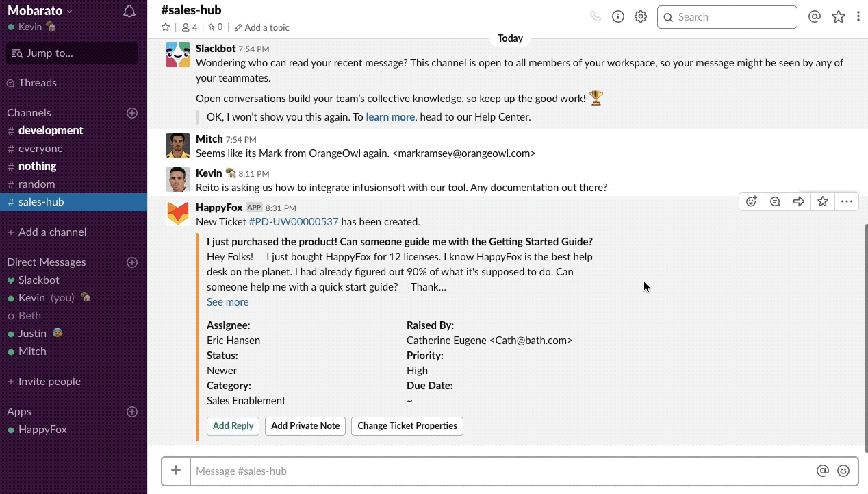Add reaction to HappyFox message
The width and height of the screenshot is (868, 494).
click(x=751, y=201)
